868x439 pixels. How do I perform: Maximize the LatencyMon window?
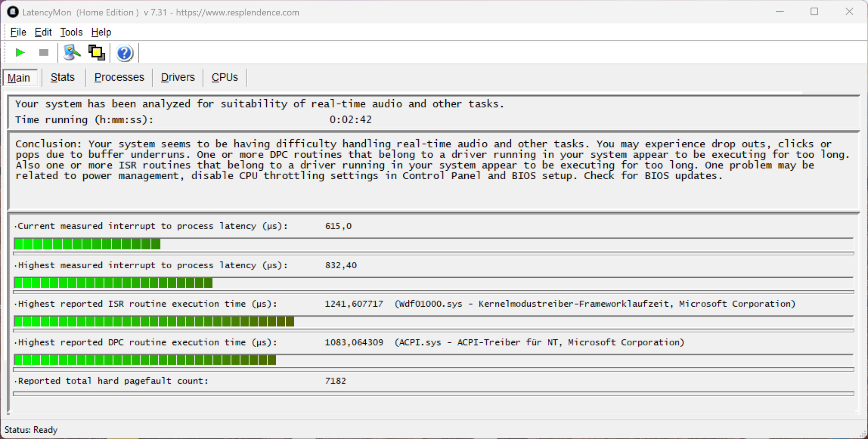coord(814,12)
